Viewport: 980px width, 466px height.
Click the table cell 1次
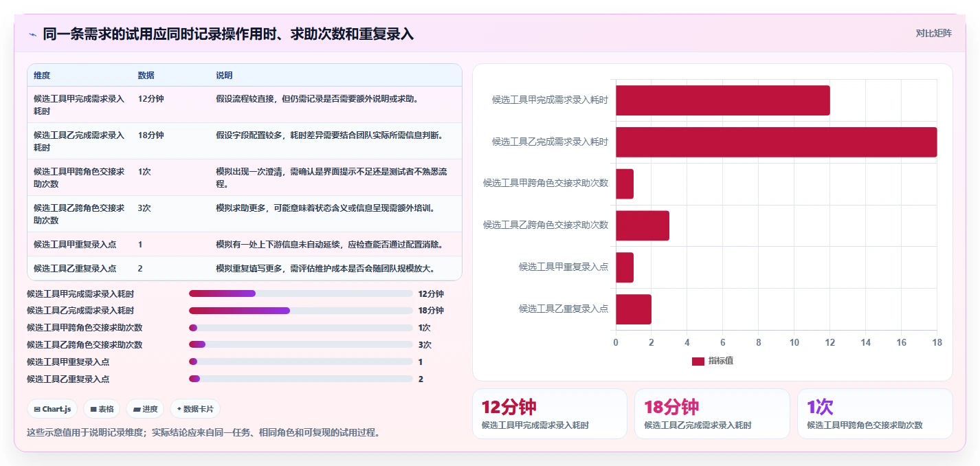pos(144,172)
